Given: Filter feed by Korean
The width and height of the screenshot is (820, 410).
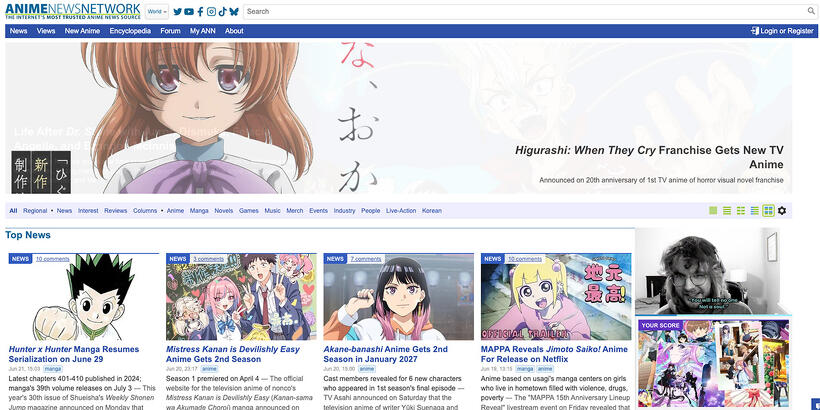Looking at the screenshot, I should [432, 211].
